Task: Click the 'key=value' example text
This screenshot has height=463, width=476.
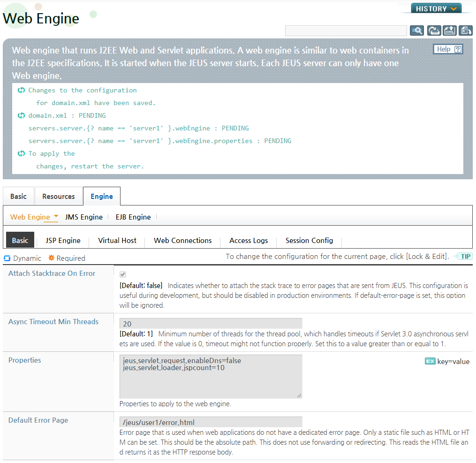Action: point(453,361)
